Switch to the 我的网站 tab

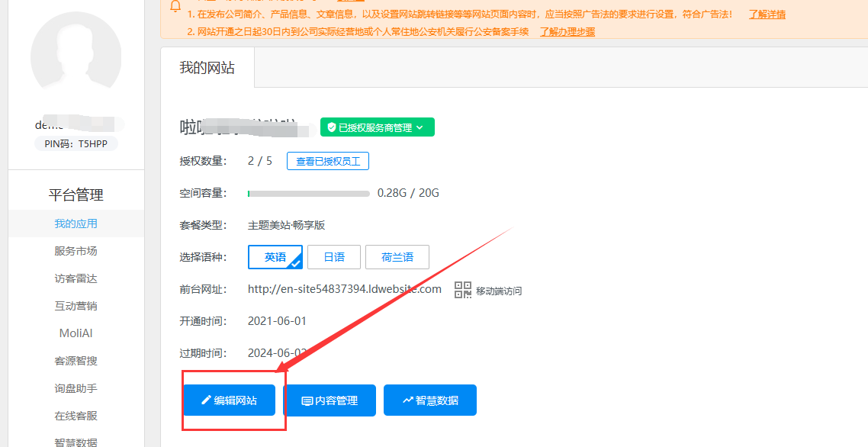(207, 68)
